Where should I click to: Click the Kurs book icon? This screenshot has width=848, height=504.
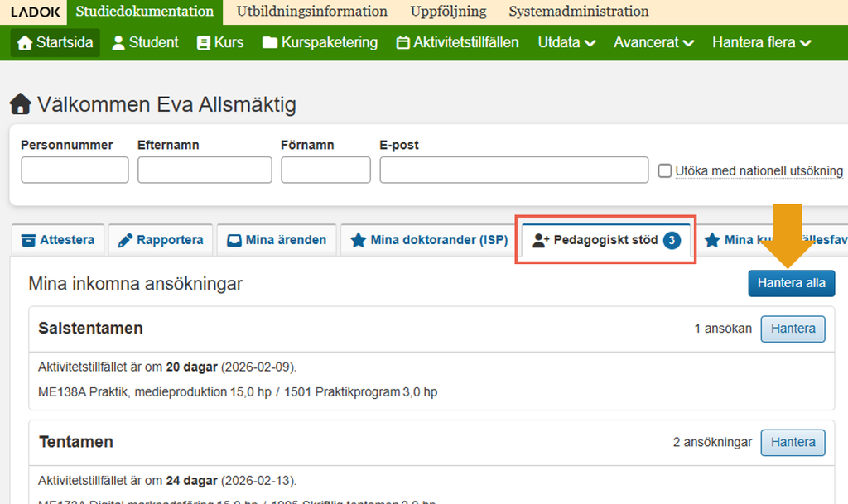pyautogui.click(x=204, y=43)
